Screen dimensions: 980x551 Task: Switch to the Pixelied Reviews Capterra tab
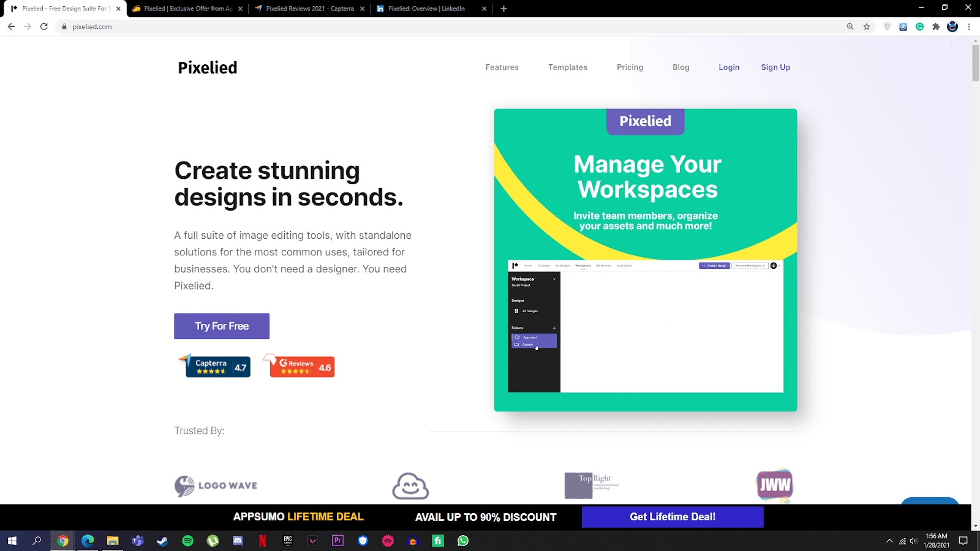coord(309,9)
